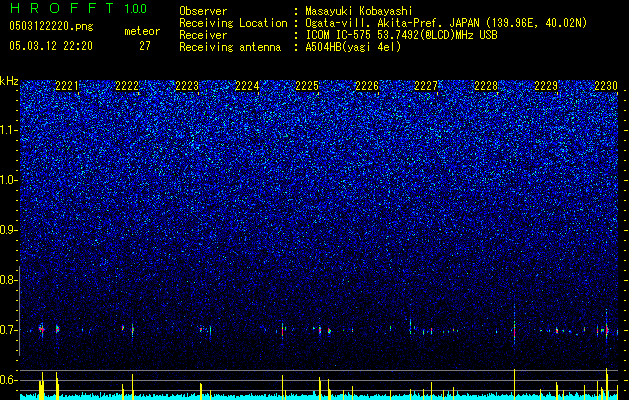
Task: Click the meteor label
Action: pos(142,31)
